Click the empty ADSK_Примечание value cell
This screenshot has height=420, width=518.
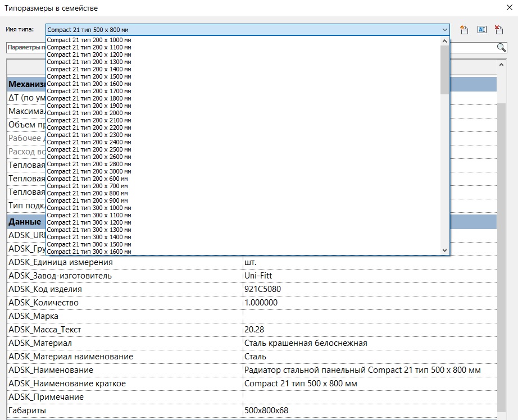370,397
